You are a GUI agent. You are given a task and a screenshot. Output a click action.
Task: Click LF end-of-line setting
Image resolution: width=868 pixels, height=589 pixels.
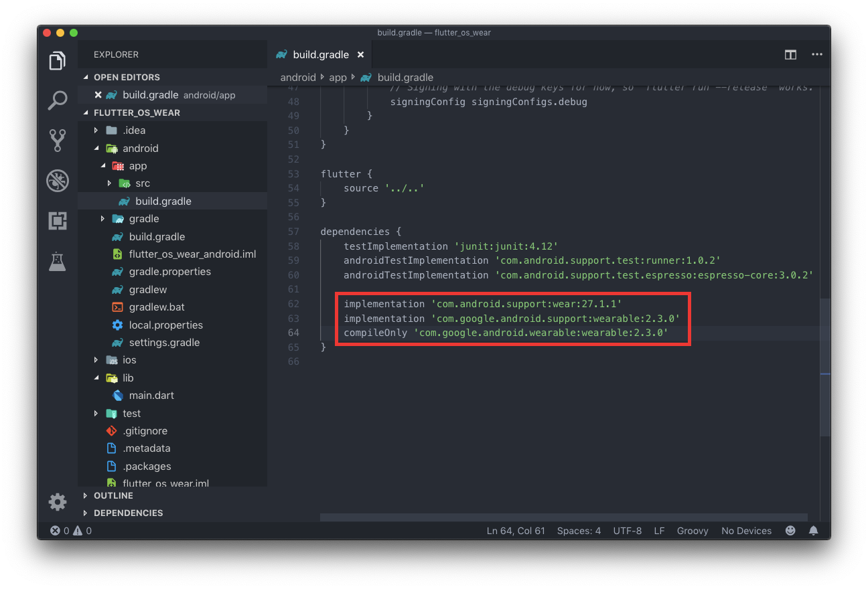click(659, 531)
